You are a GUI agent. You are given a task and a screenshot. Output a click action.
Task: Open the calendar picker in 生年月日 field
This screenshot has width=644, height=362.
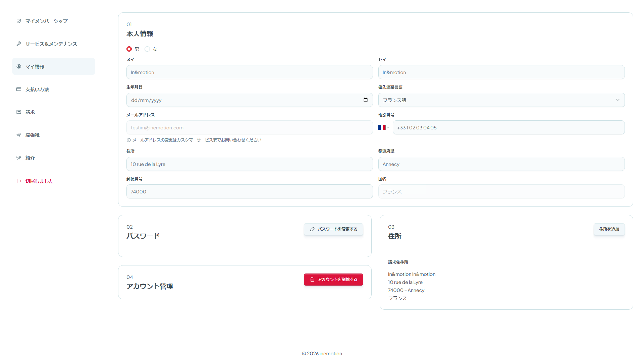[x=366, y=100]
